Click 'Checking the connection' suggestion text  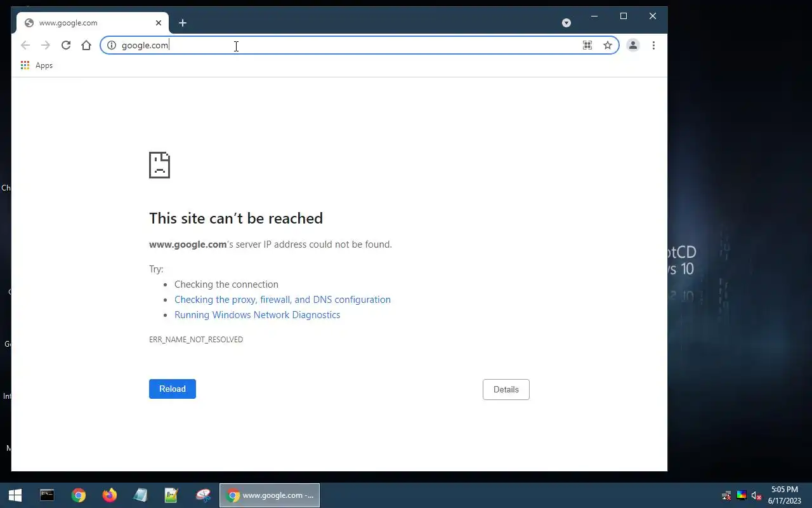point(226,284)
